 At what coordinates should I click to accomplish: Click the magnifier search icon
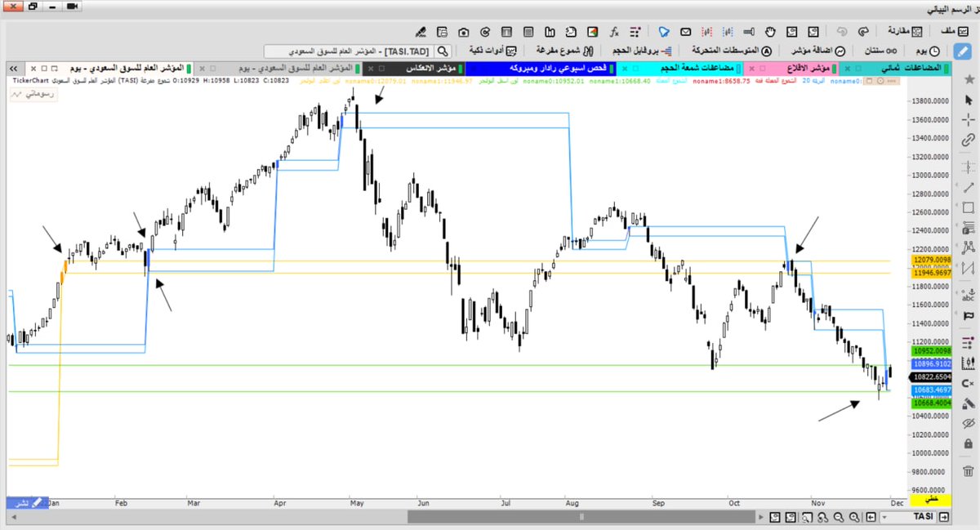442,51
